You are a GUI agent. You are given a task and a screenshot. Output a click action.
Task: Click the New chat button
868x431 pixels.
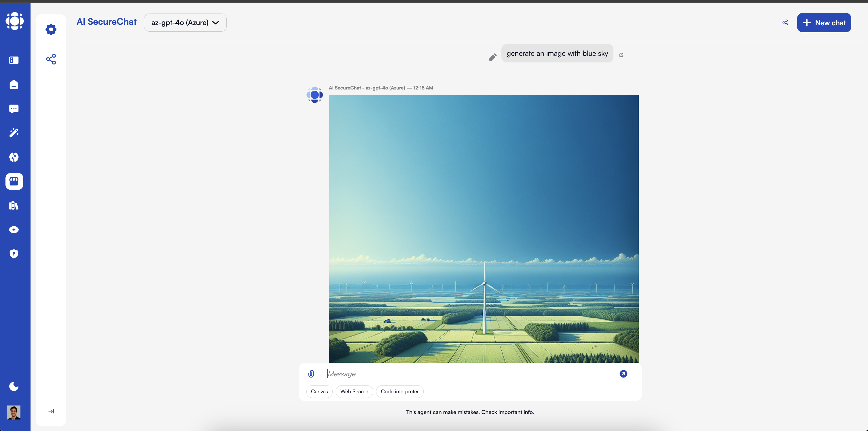pos(824,23)
